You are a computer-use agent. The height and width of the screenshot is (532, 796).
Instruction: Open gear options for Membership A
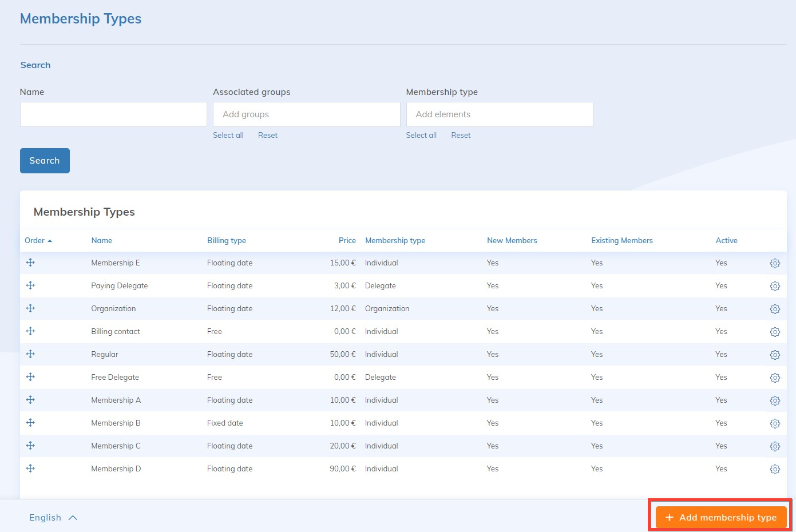click(775, 400)
